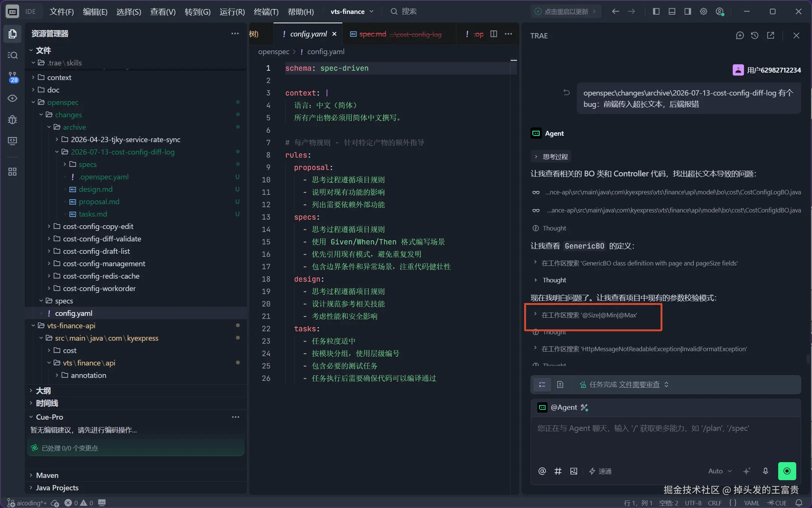Navigate forward with the right arrow
812x508 pixels.
[631, 12]
